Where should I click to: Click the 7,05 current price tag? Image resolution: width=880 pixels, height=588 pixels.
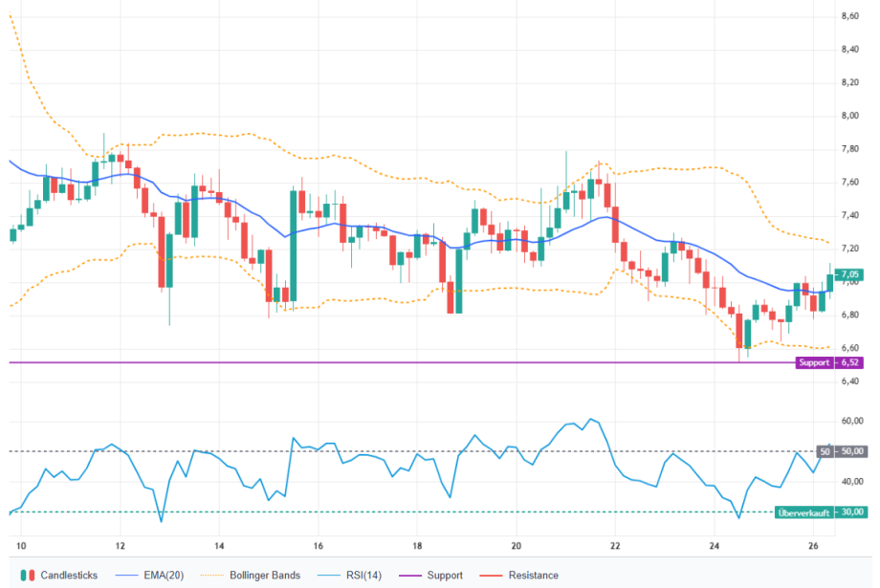849,274
